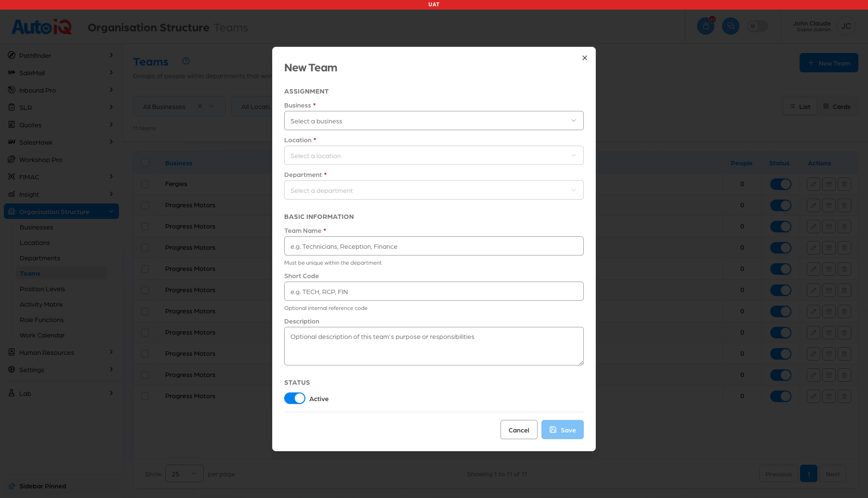Click the AutoiQ logo

(x=42, y=27)
